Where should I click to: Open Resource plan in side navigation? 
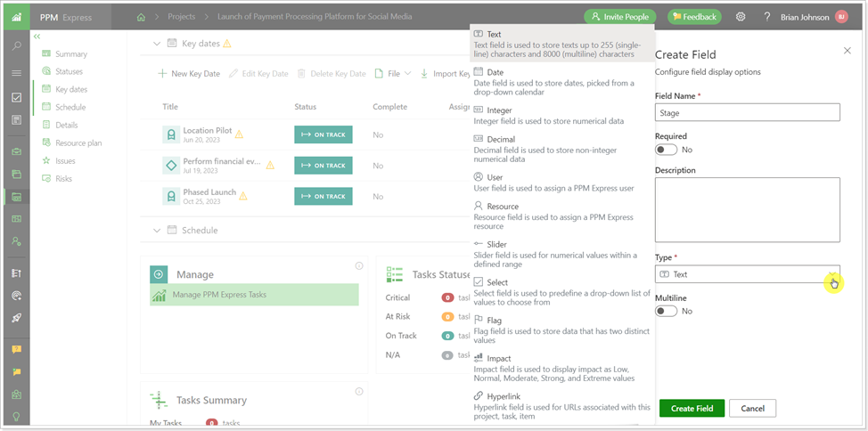[x=78, y=142]
